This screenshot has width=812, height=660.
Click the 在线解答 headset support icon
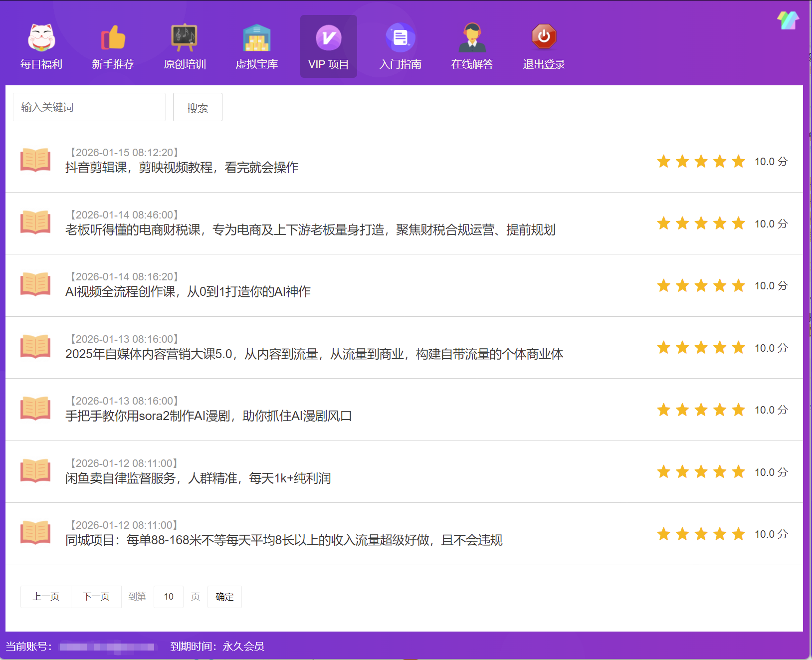[x=471, y=37]
